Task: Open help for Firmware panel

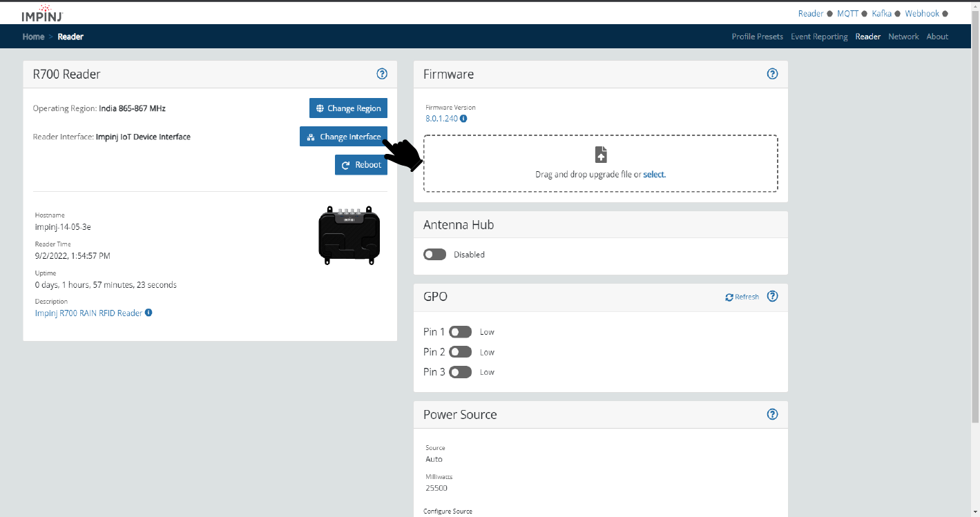Action: [773, 74]
